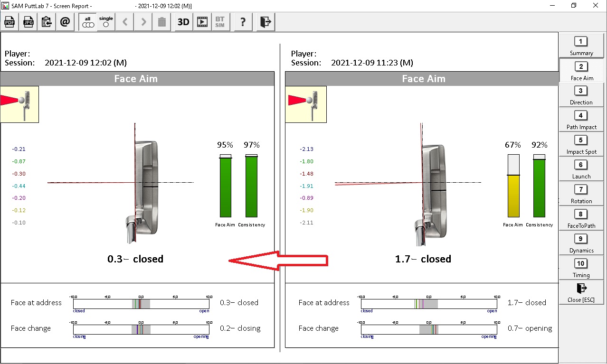Open the Path Impact report page

pyautogui.click(x=581, y=120)
